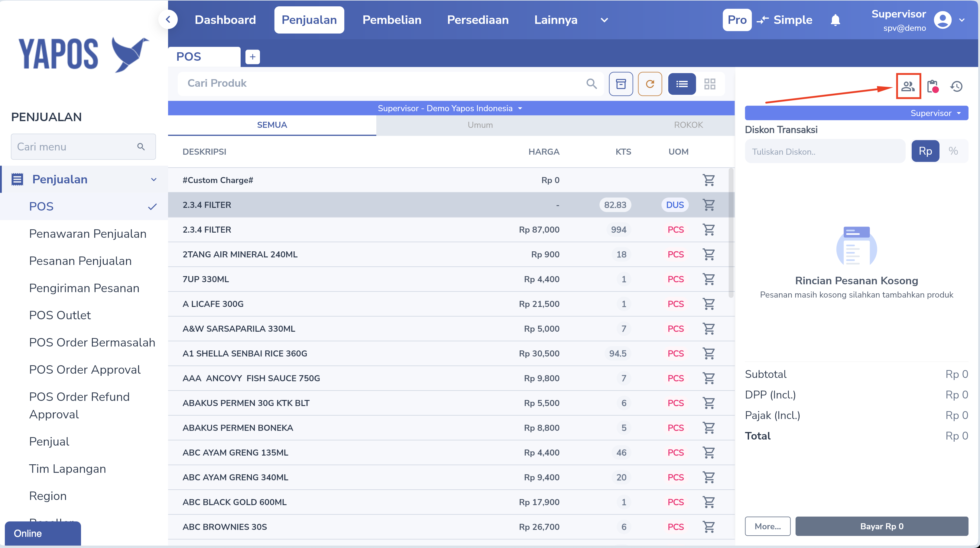Select the SEMUA category tab
The height and width of the screenshot is (548, 980).
(x=272, y=125)
